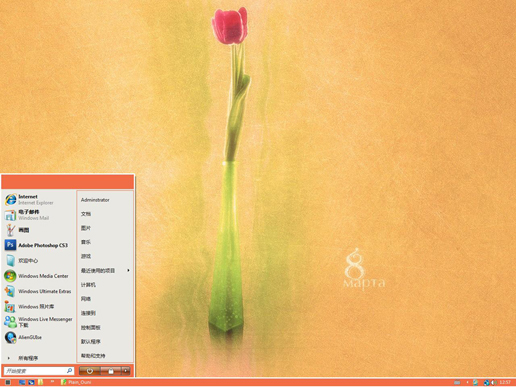Click the Start button on the taskbar

click(8, 382)
